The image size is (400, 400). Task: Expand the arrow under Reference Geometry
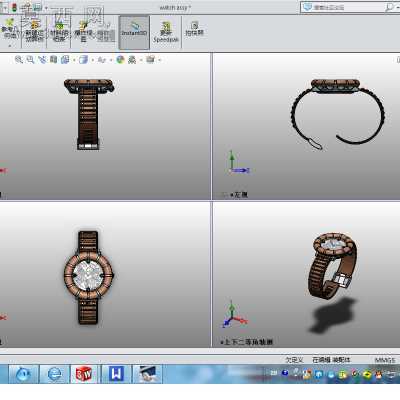point(10,46)
